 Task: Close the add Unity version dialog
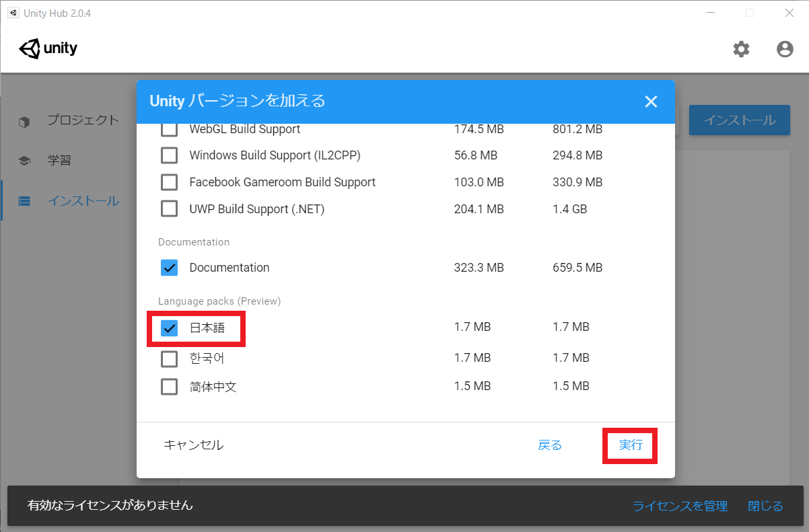[651, 102]
